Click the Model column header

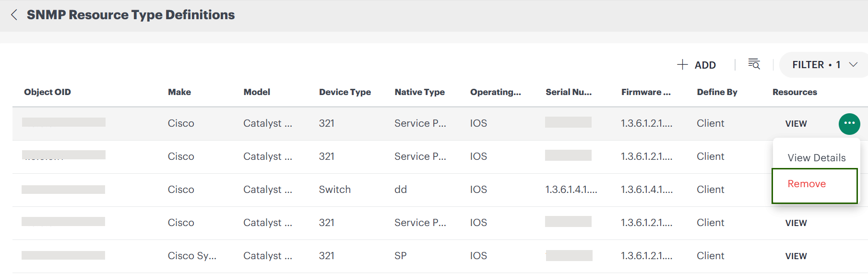257,92
